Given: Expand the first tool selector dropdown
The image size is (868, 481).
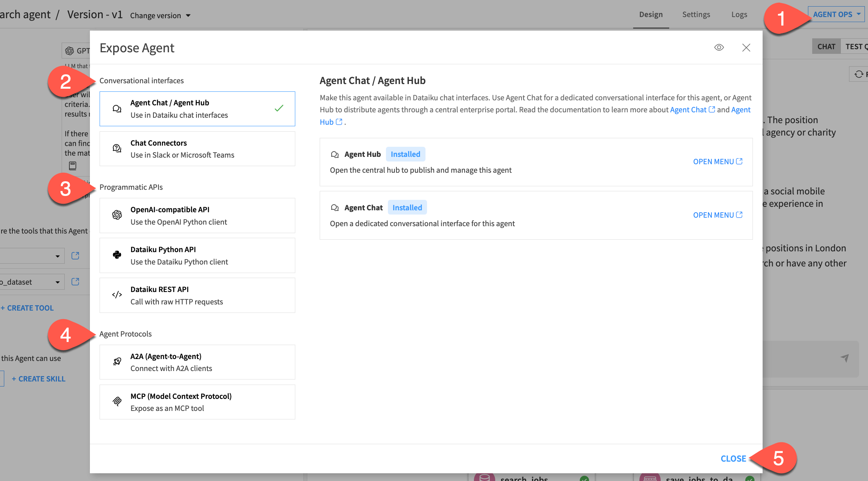Looking at the screenshot, I should point(32,256).
